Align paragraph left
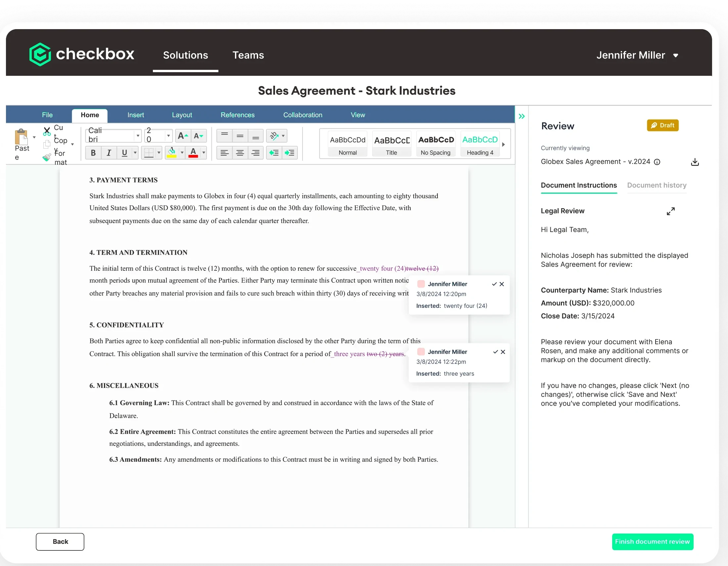The height and width of the screenshot is (566, 728). pos(224,153)
